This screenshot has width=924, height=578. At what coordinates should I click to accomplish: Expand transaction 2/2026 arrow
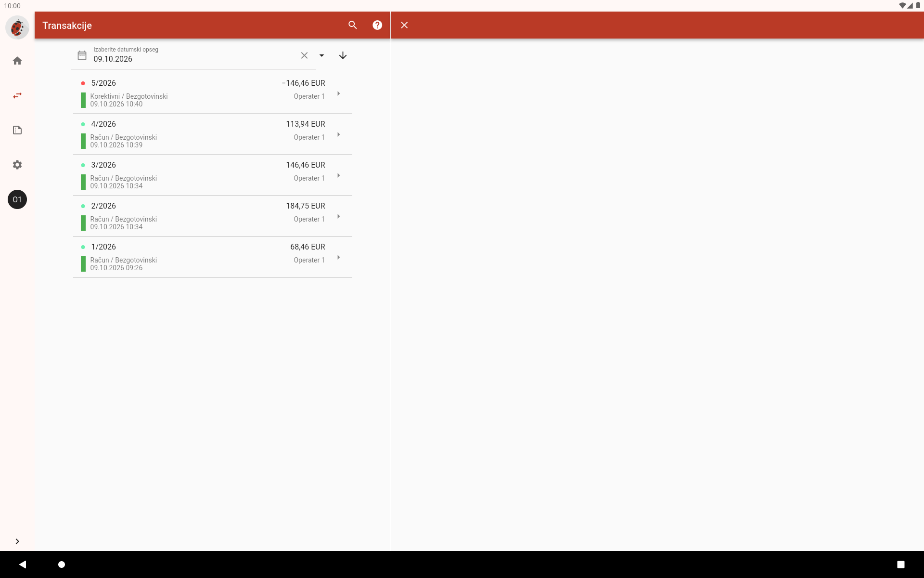pyautogui.click(x=339, y=216)
